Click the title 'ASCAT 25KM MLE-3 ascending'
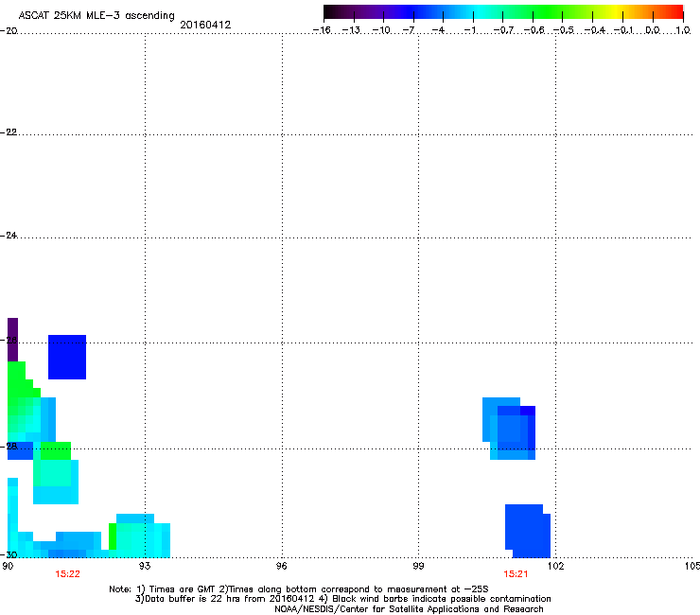The width and height of the screenshot is (700, 615). (x=96, y=15)
